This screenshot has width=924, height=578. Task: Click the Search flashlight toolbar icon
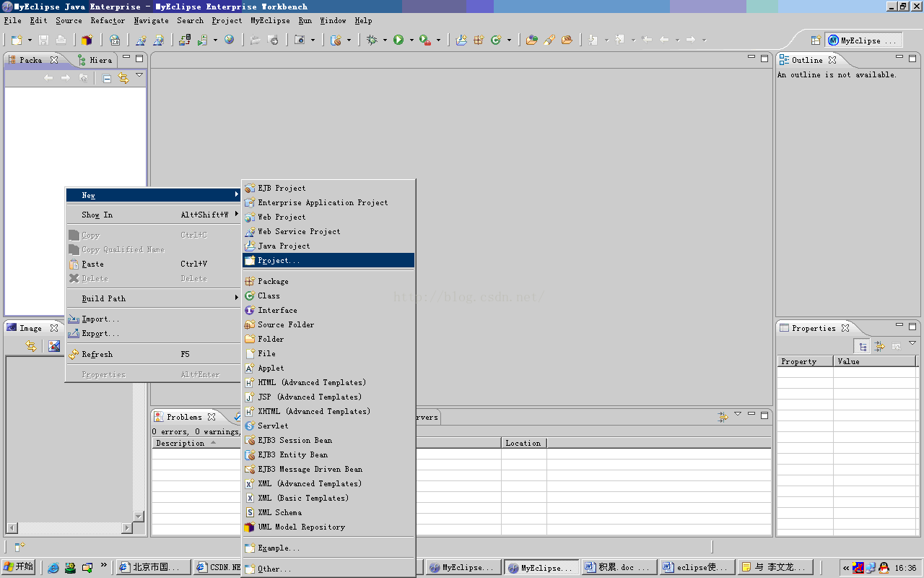(x=549, y=40)
